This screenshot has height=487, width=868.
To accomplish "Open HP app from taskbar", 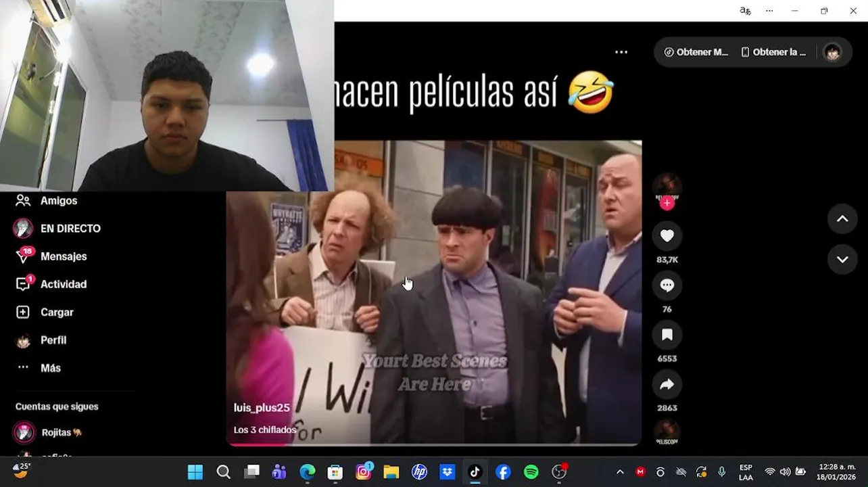I will 419,472.
